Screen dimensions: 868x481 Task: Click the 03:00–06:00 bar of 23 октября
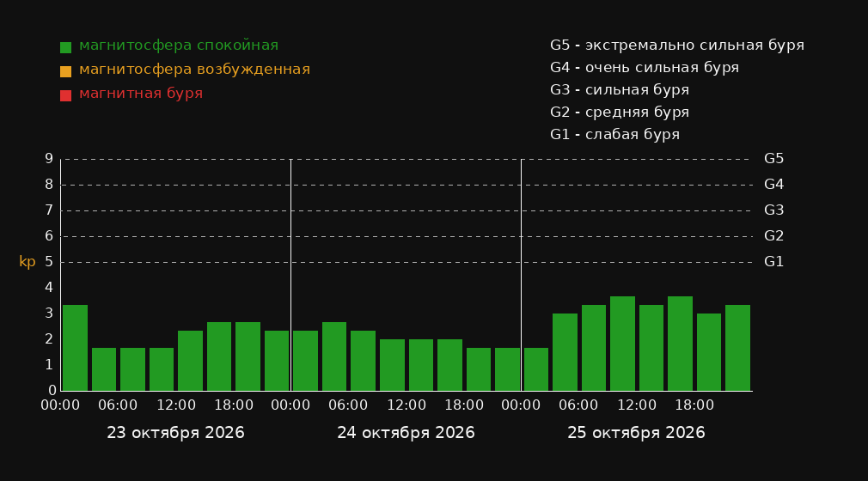104,369
